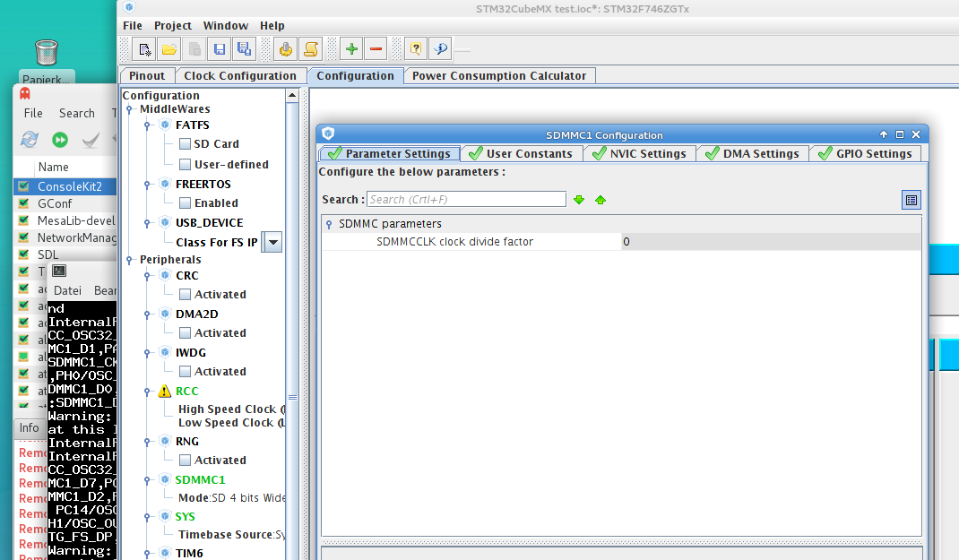Click the STM32CubeMX cube window icon
This screenshot has height=560, width=959.
[129, 7]
